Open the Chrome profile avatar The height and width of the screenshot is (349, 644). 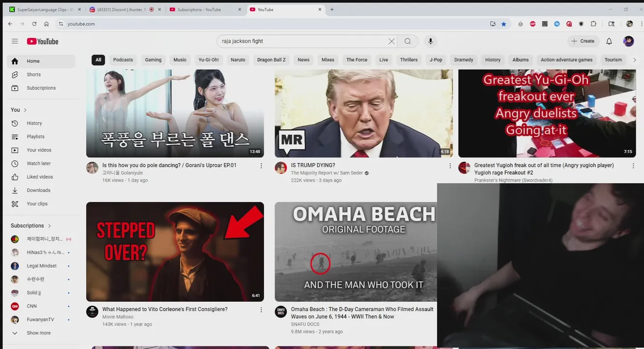[629, 24]
